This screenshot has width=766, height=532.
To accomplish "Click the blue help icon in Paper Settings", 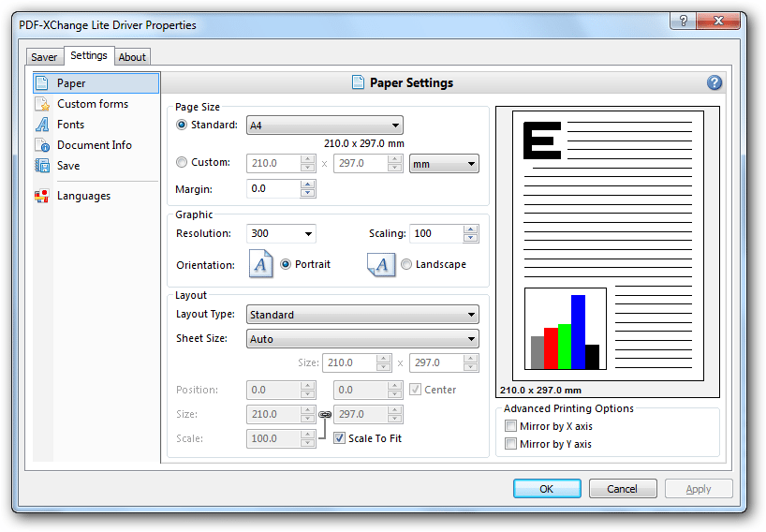I will pyautogui.click(x=714, y=82).
